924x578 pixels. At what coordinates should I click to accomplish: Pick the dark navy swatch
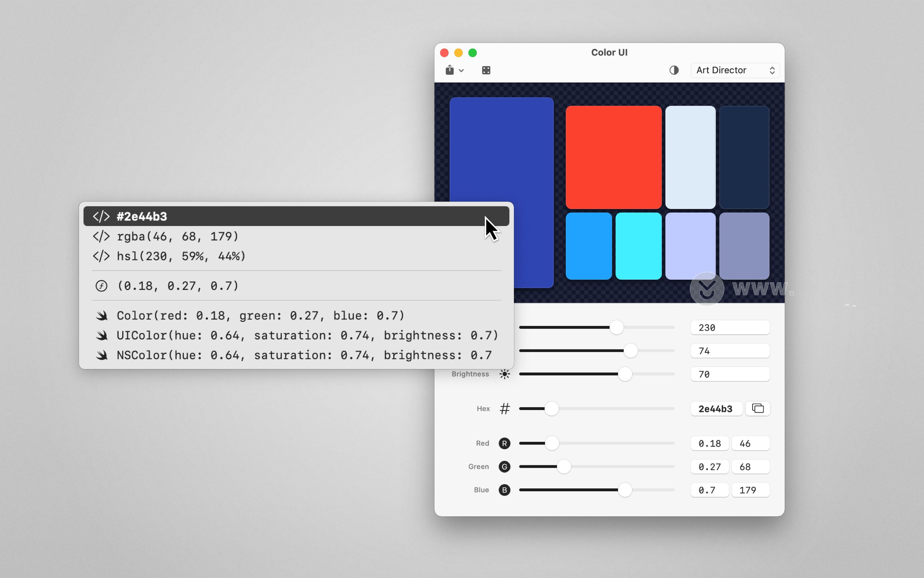[744, 157]
